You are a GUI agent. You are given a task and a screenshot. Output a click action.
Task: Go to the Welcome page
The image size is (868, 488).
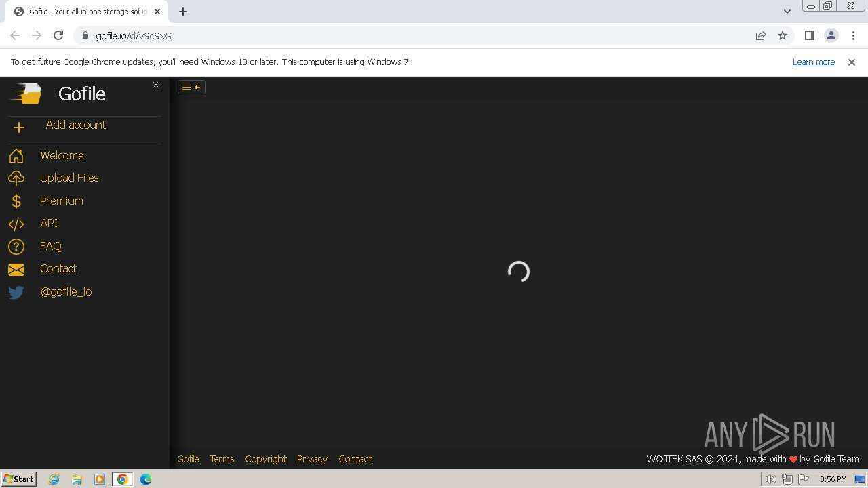pos(62,155)
